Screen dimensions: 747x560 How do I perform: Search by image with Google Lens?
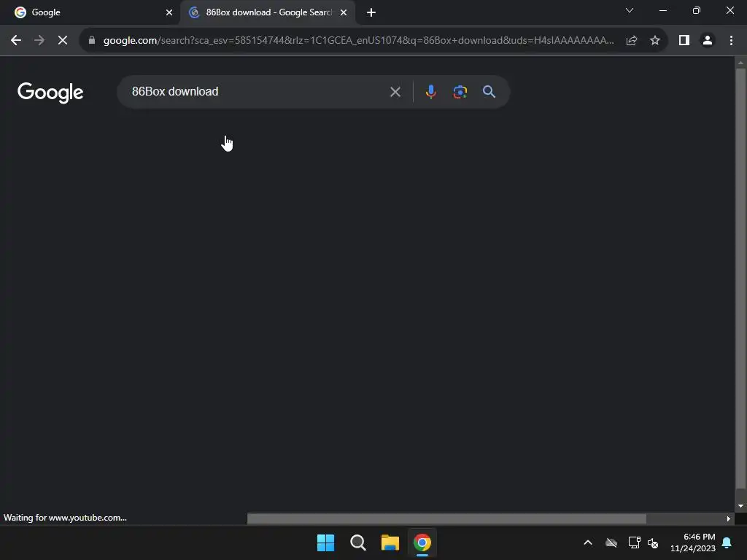click(x=460, y=92)
